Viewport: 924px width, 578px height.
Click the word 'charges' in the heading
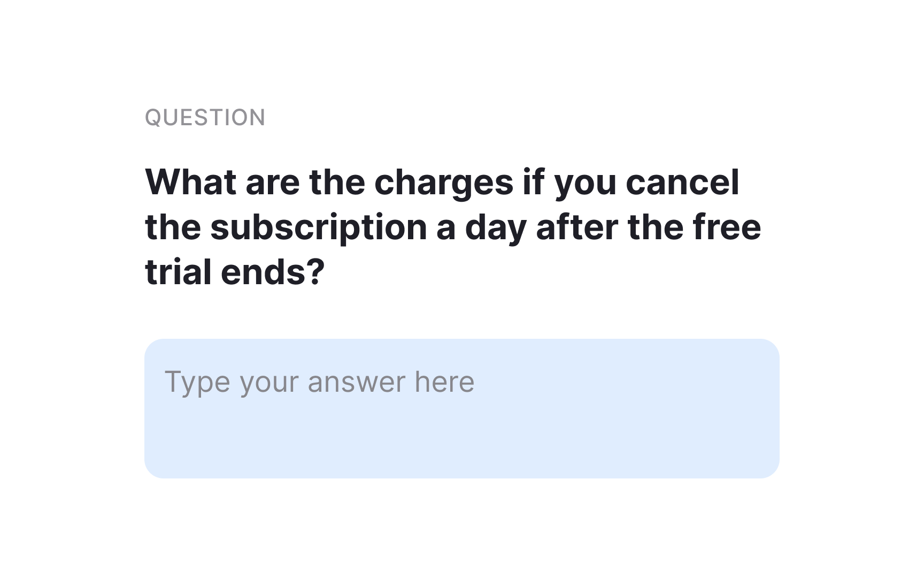tap(444, 183)
